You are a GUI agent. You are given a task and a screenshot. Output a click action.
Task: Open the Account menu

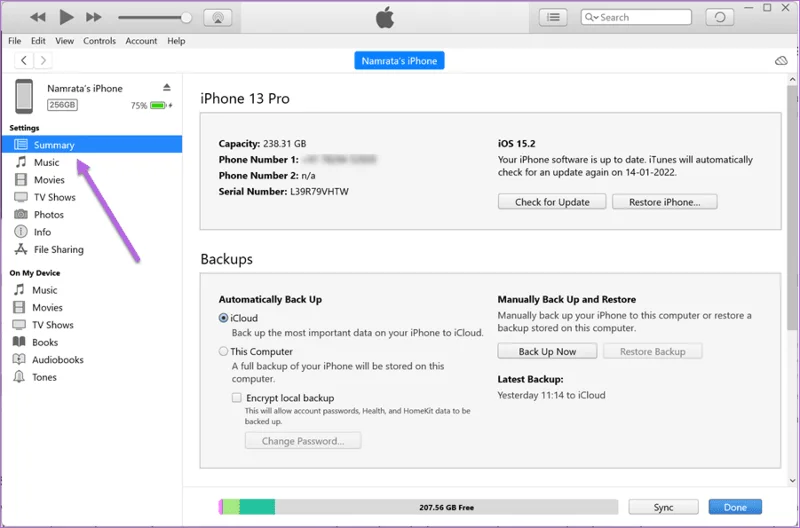pos(141,41)
